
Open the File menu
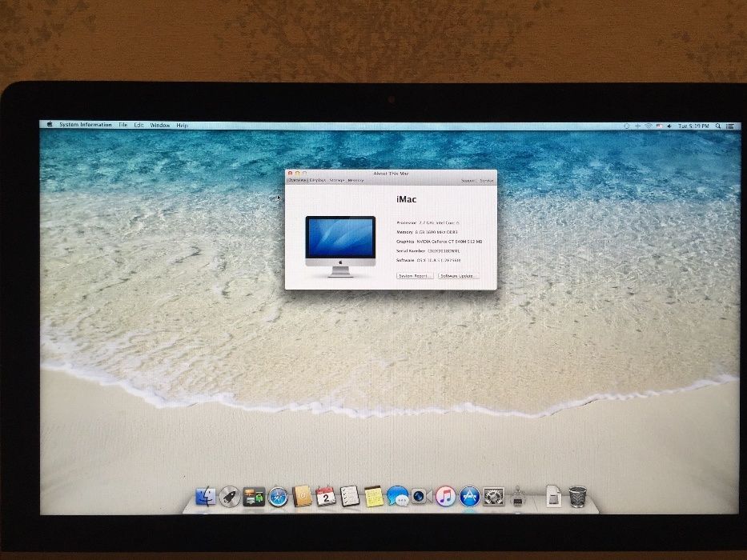click(x=123, y=125)
